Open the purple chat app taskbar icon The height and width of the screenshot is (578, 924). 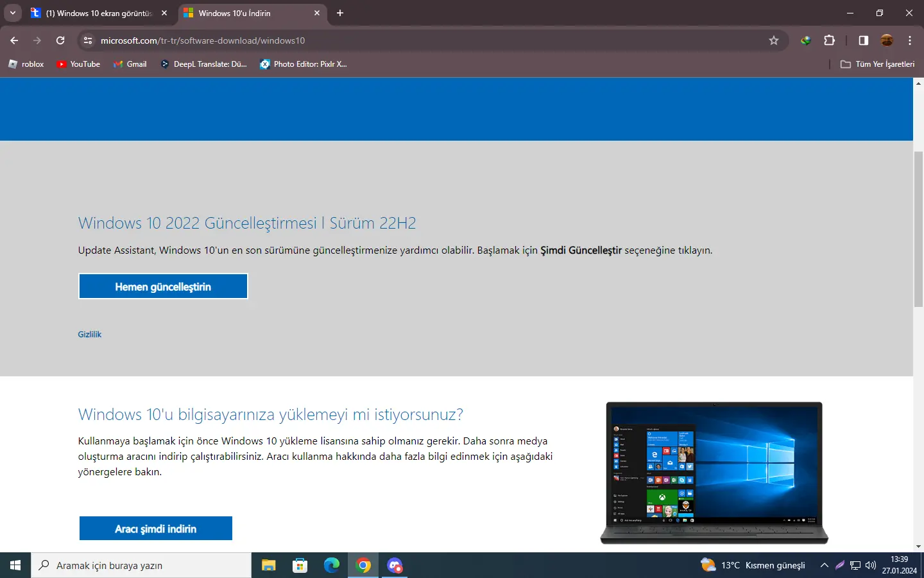[x=395, y=565]
